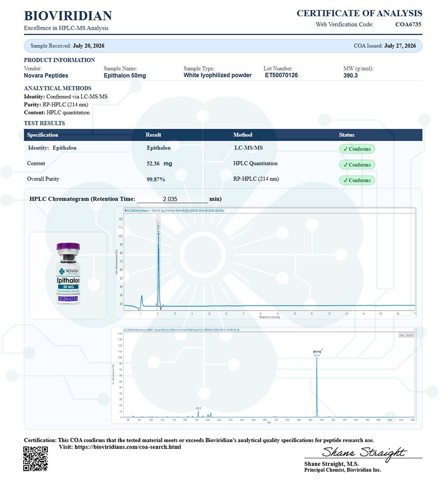Image resolution: width=441 pixels, height=504 pixels.
Task: Click the Identity: Epithalon specification cell
Action: click(x=52, y=148)
